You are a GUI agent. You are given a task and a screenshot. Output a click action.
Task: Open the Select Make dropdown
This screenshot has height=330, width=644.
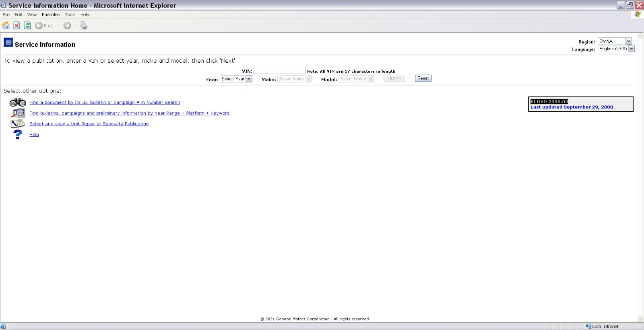(x=295, y=79)
